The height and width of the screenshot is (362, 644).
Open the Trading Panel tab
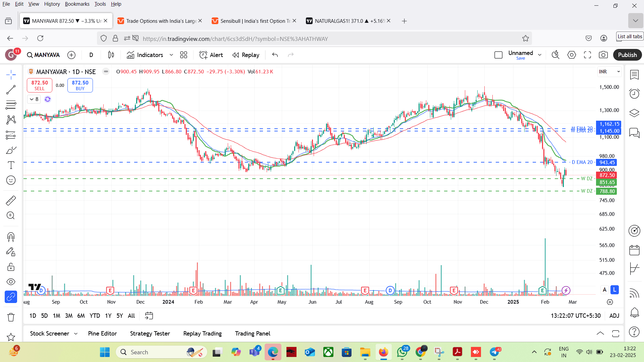click(x=253, y=334)
